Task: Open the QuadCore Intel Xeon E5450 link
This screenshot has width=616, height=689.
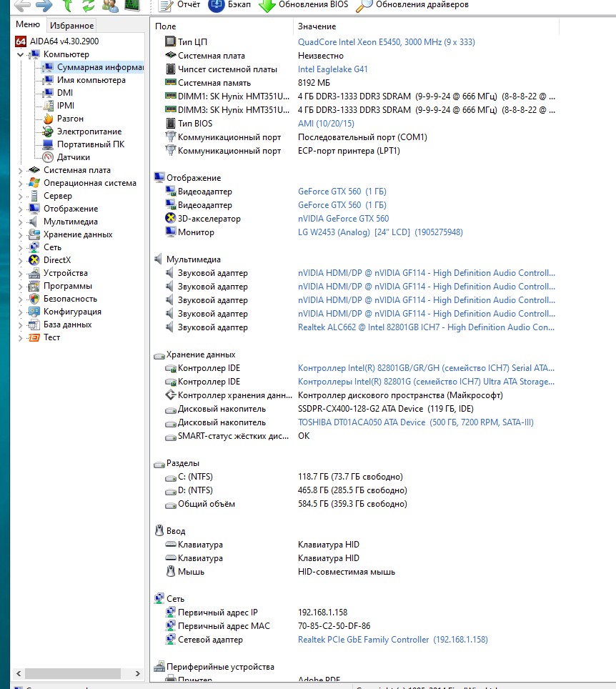Action: click(386, 42)
